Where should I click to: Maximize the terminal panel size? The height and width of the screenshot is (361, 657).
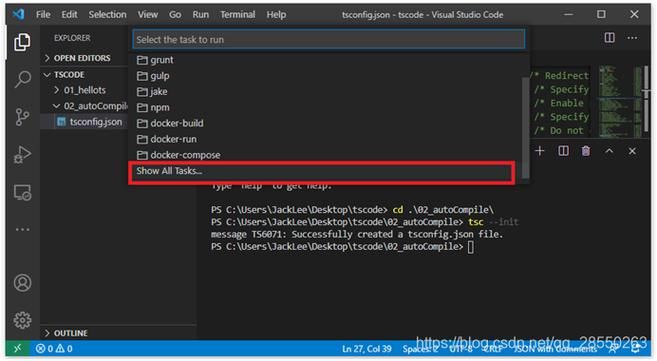point(609,151)
